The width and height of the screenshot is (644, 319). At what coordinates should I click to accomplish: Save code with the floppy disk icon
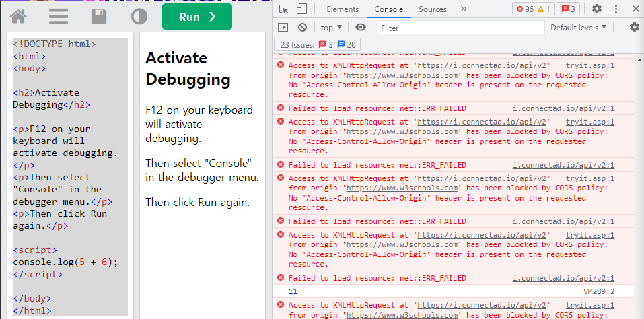98,17
